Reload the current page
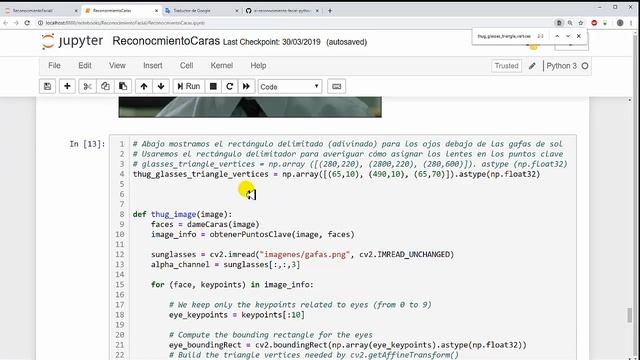 [x=27, y=23]
